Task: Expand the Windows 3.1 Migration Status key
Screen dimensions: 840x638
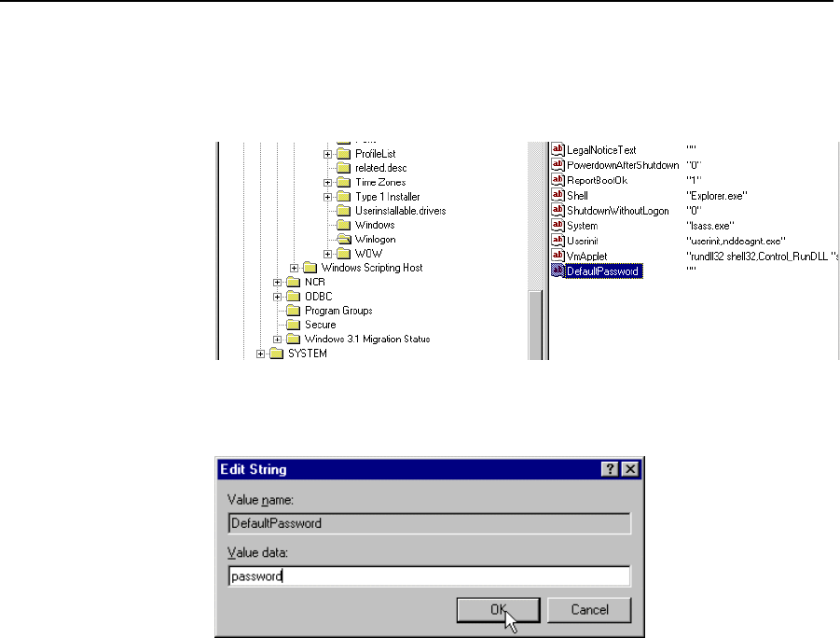Action: point(277,339)
